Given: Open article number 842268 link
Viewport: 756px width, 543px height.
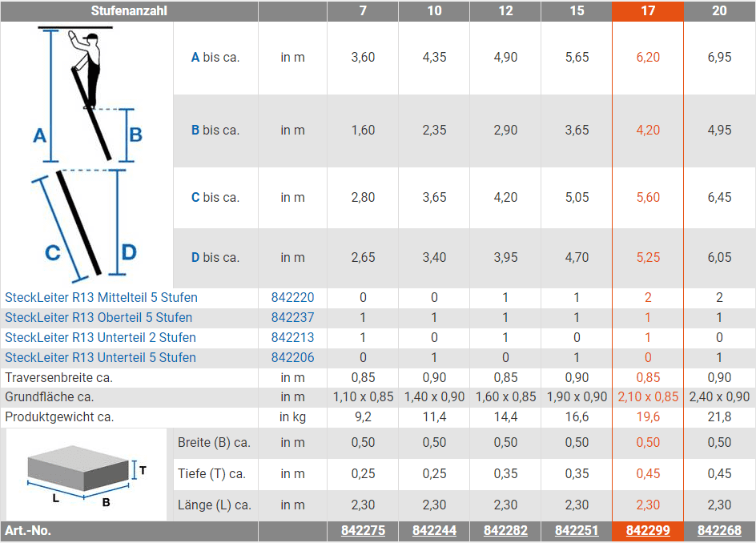Looking at the screenshot, I should pyautogui.click(x=719, y=530).
